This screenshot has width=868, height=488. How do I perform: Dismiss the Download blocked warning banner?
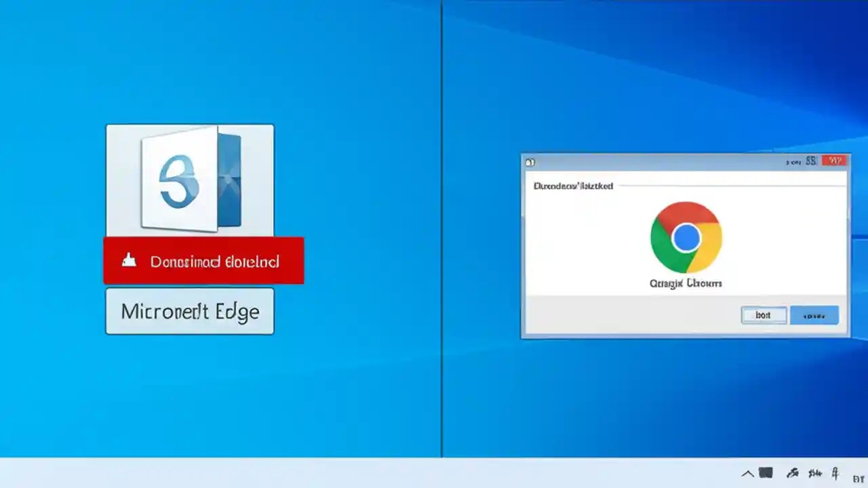click(203, 260)
